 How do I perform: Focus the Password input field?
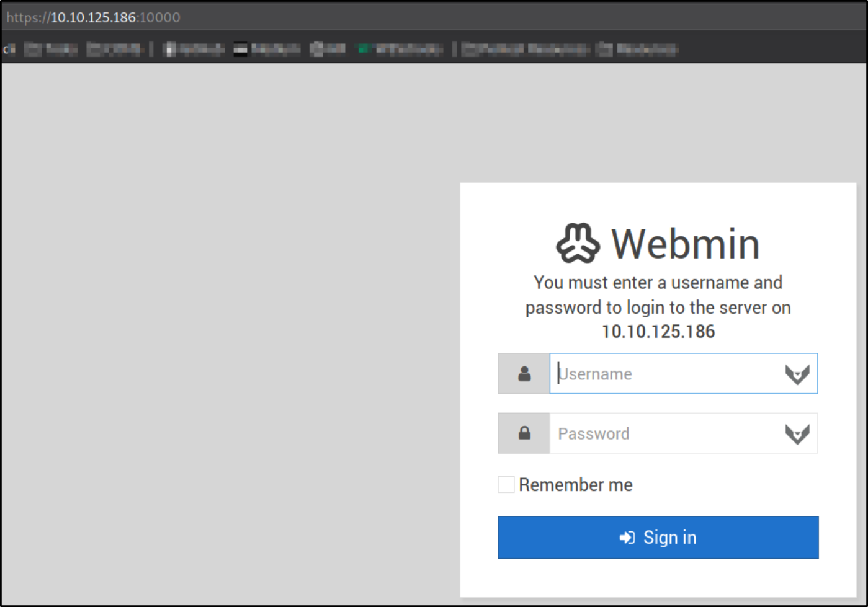pos(683,433)
